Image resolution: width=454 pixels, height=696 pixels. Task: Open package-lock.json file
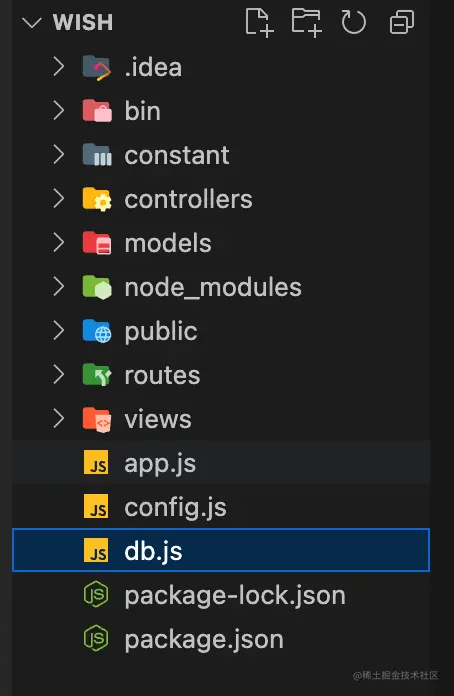tap(221, 595)
